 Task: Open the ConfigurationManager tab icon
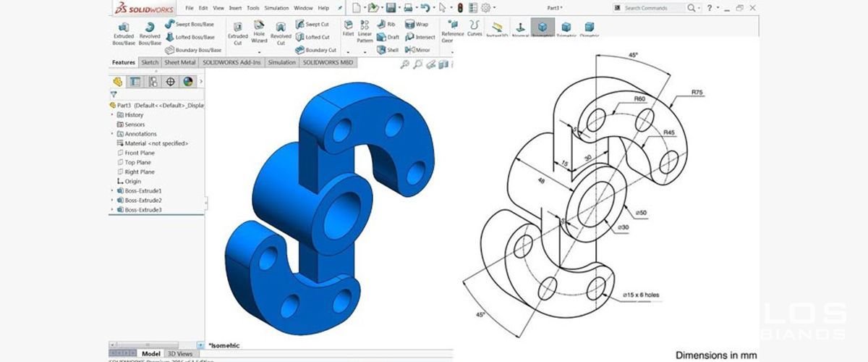[x=153, y=82]
